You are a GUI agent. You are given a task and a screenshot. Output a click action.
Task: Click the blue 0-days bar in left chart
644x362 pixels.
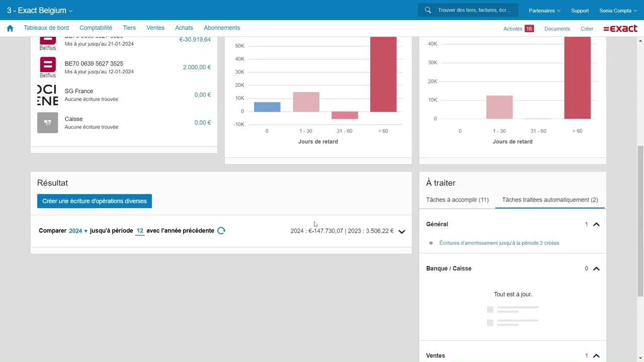pyautogui.click(x=267, y=107)
